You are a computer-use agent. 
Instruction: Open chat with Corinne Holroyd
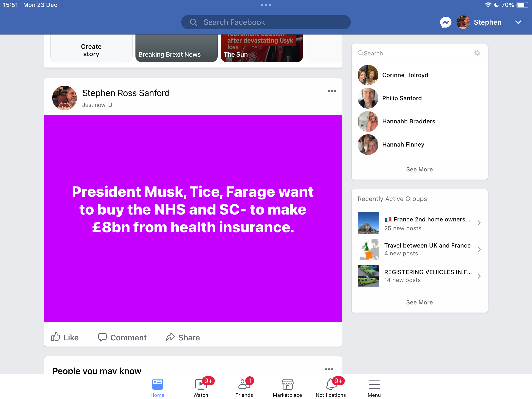click(x=419, y=75)
